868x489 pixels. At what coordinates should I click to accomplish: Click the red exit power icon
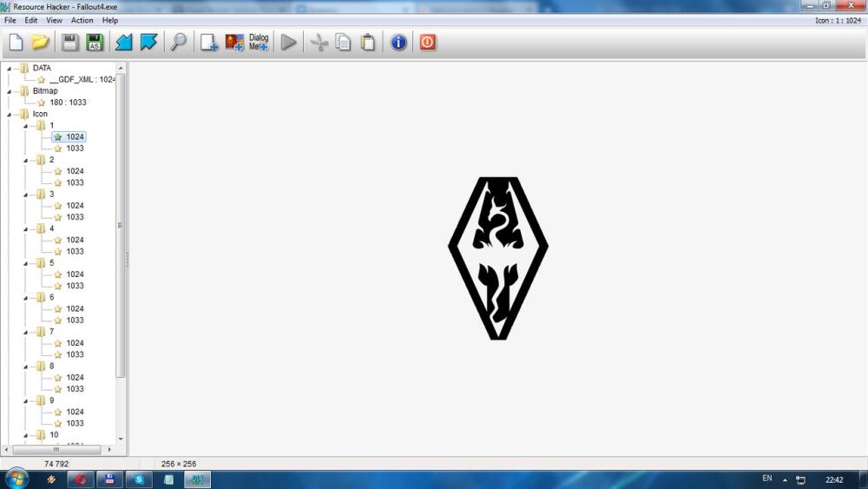tap(427, 42)
